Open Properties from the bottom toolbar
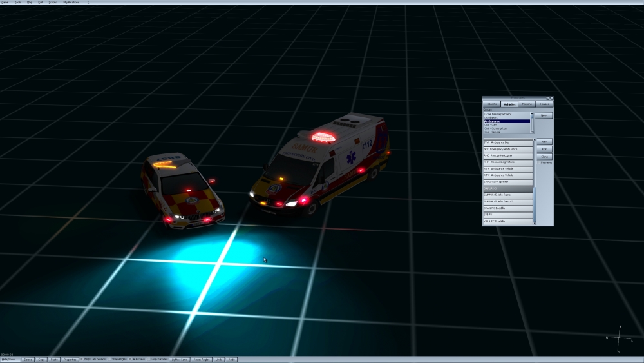This screenshot has height=363, width=644. click(x=70, y=359)
